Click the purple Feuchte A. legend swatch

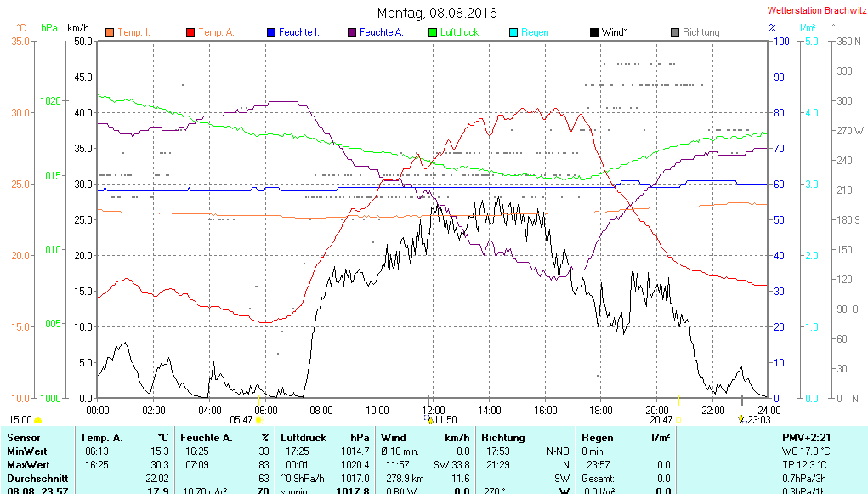[351, 32]
